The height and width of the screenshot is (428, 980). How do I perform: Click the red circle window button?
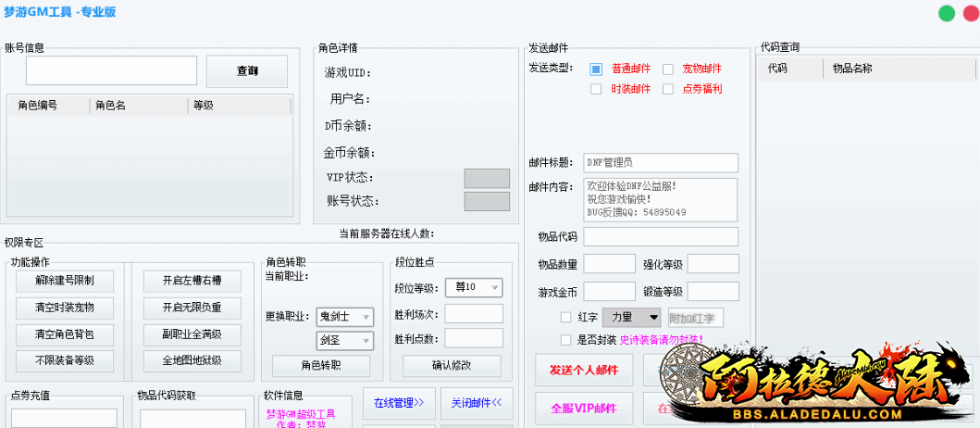point(970,13)
